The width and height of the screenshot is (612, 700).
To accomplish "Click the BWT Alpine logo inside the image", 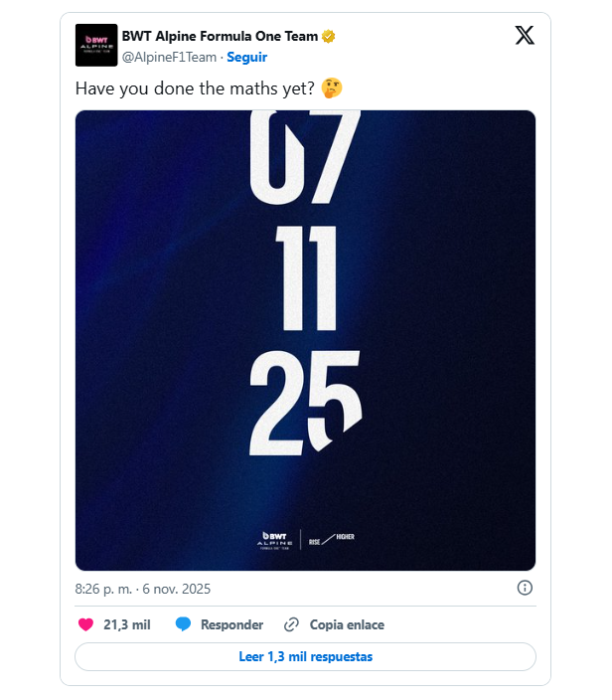I will pos(275,539).
